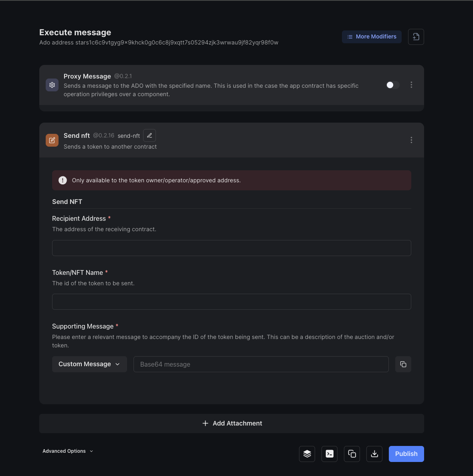
Task: Open Proxy Message three-dot options menu
Action: tap(411, 85)
